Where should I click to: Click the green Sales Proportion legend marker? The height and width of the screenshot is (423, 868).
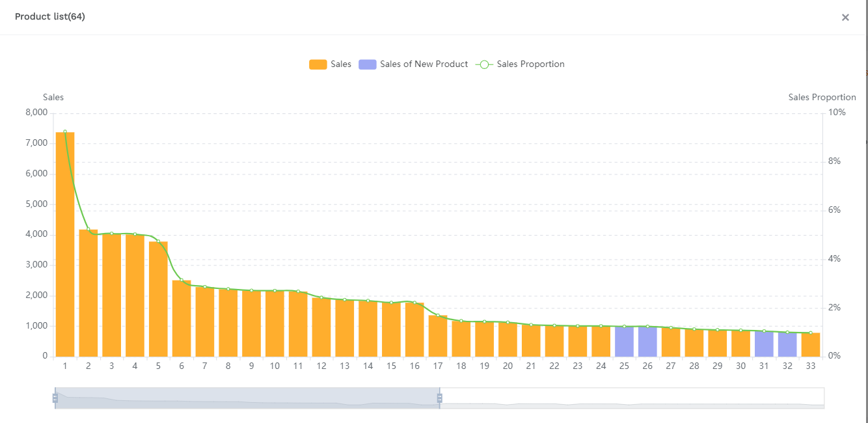coord(484,64)
